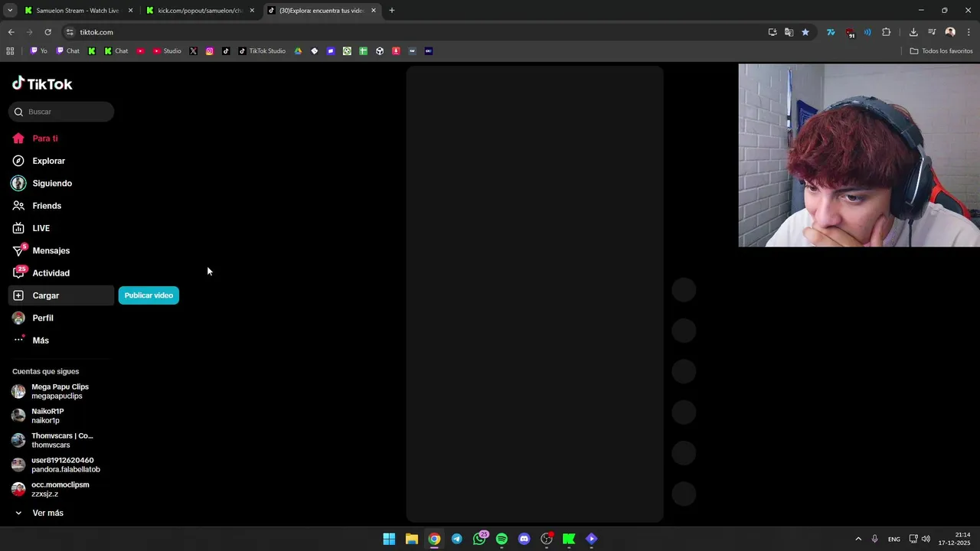Open Chrome three-dot menu
Image resolution: width=980 pixels, height=551 pixels.
pos(969,32)
